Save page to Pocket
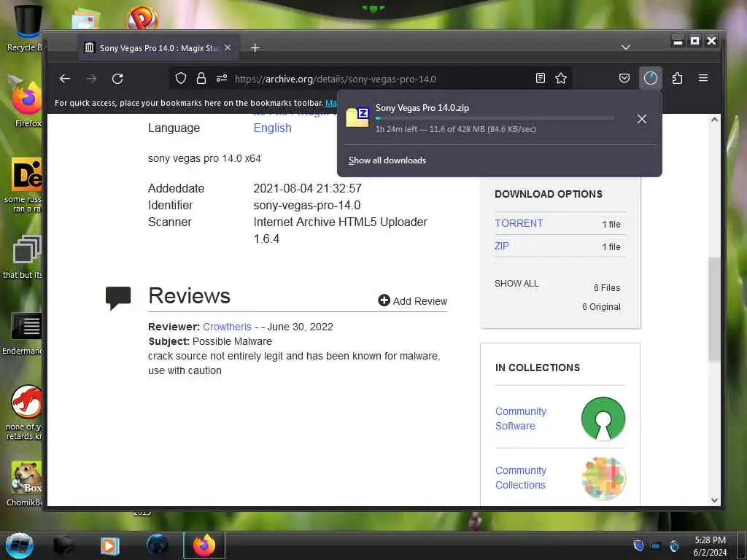The image size is (747, 560). tap(624, 78)
